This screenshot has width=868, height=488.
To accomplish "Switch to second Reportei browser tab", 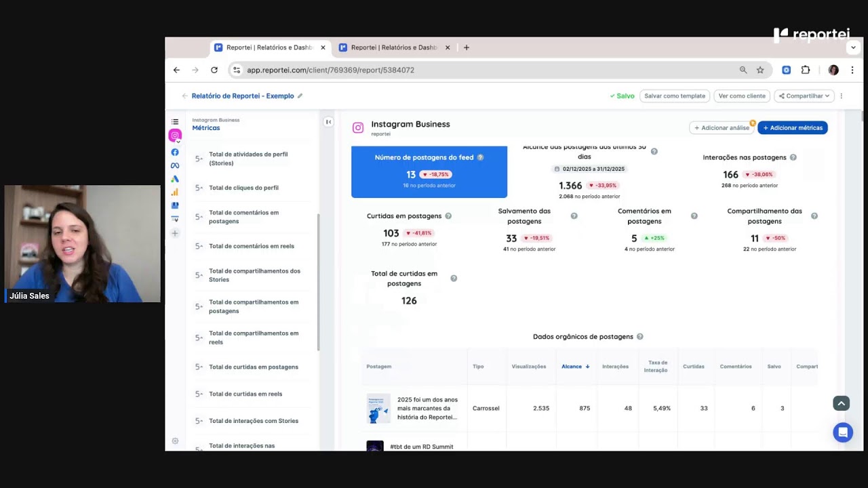I will (x=394, y=47).
